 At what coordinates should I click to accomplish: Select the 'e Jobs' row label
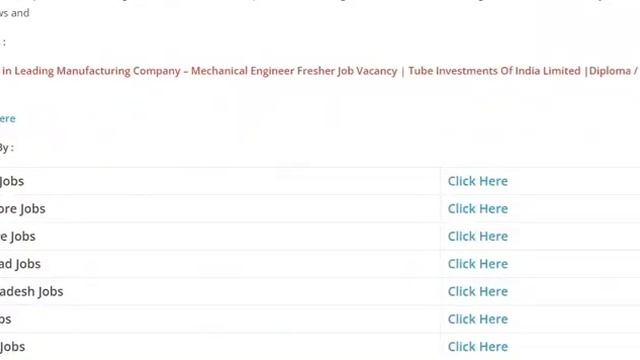[x=18, y=237]
